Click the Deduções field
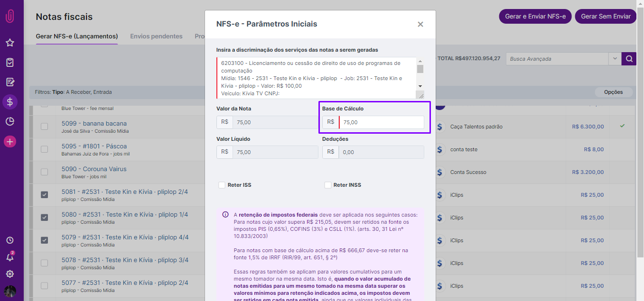644x301 pixels. click(382, 152)
